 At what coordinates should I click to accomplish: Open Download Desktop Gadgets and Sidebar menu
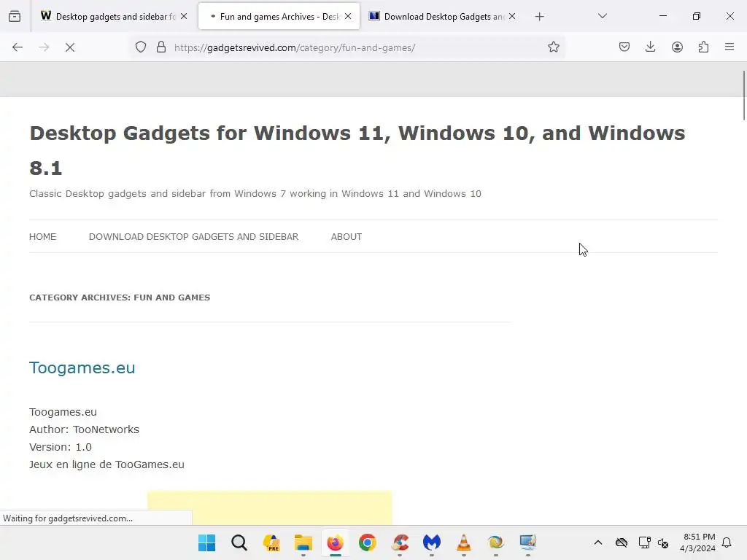193,237
